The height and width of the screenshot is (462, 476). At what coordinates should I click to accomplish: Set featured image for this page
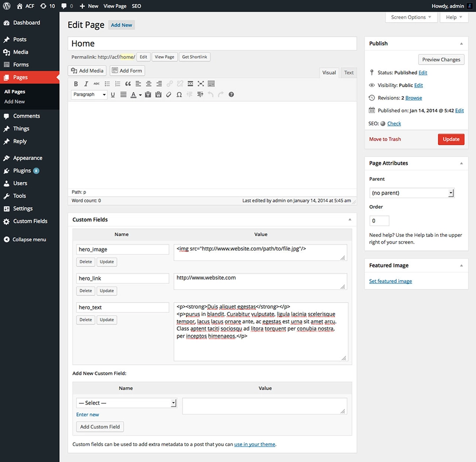click(390, 281)
